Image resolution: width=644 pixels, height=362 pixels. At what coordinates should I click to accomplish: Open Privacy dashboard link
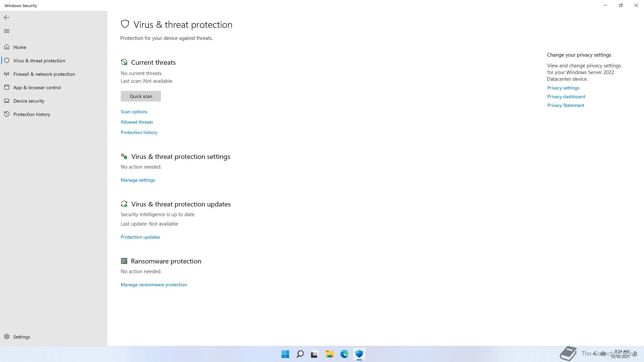(566, 97)
